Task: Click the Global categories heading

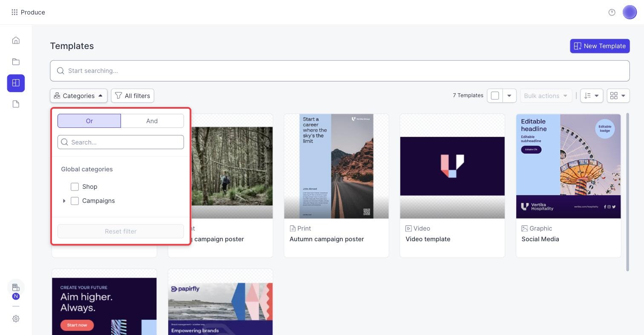Action: [87, 169]
